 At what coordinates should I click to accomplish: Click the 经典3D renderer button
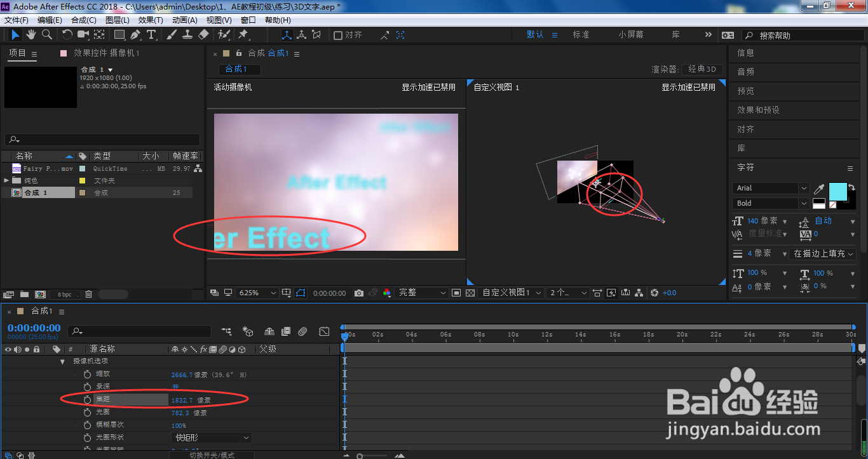(702, 69)
